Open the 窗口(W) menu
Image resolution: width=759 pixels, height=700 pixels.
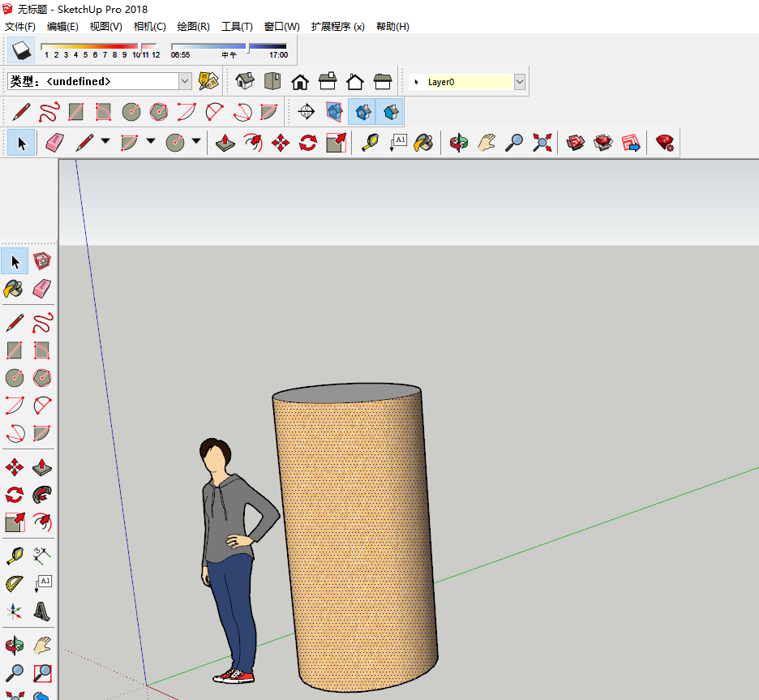pos(281,26)
